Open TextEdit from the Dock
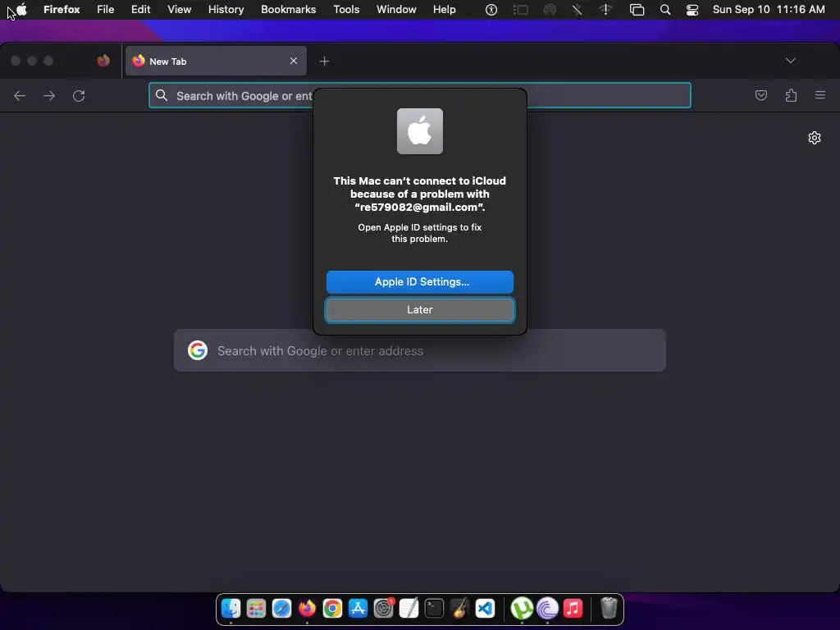840x630 pixels. [409, 609]
